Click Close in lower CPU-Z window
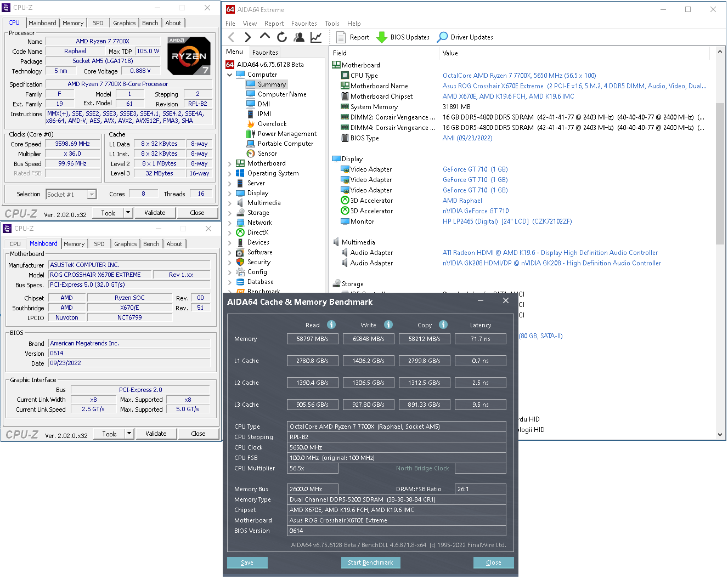 click(198, 434)
